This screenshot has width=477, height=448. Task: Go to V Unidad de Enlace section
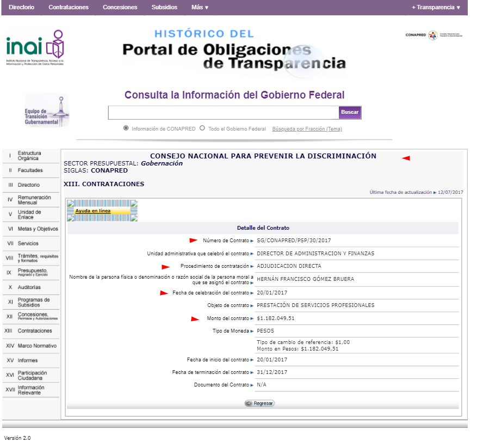point(30,214)
